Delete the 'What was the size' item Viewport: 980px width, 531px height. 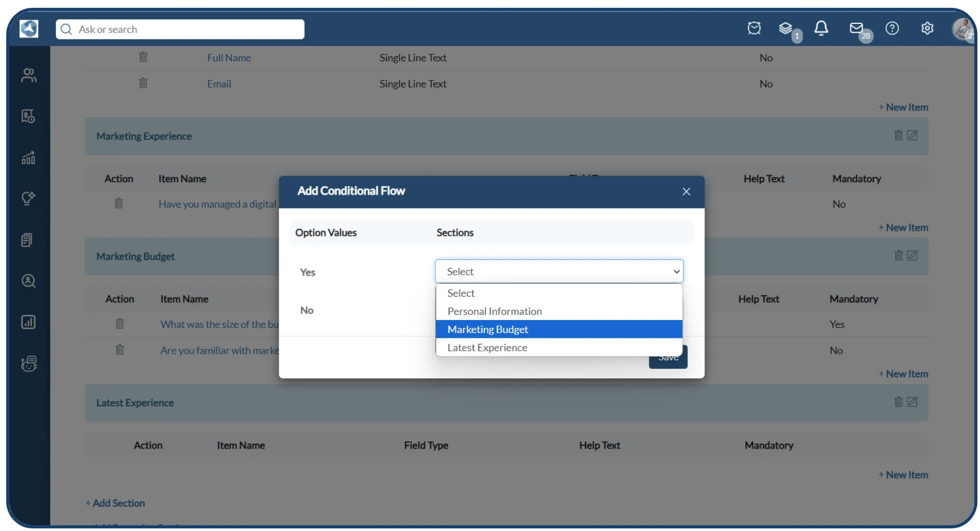click(x=120, y=324)
